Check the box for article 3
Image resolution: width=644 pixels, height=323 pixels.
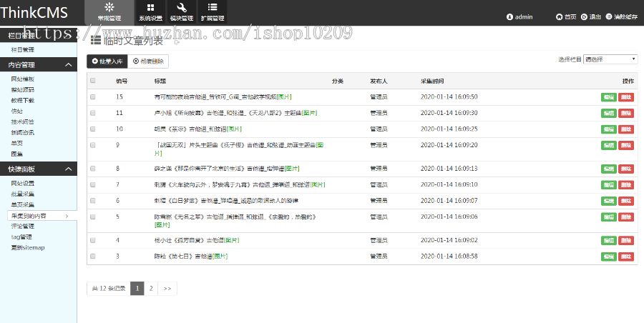tap(93, 256)
